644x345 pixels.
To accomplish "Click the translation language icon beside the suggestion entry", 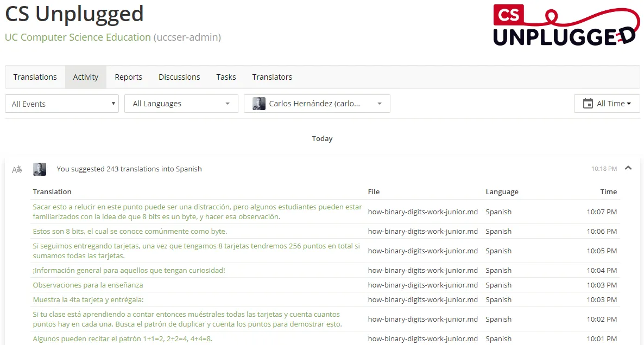I will coord(17,169).
